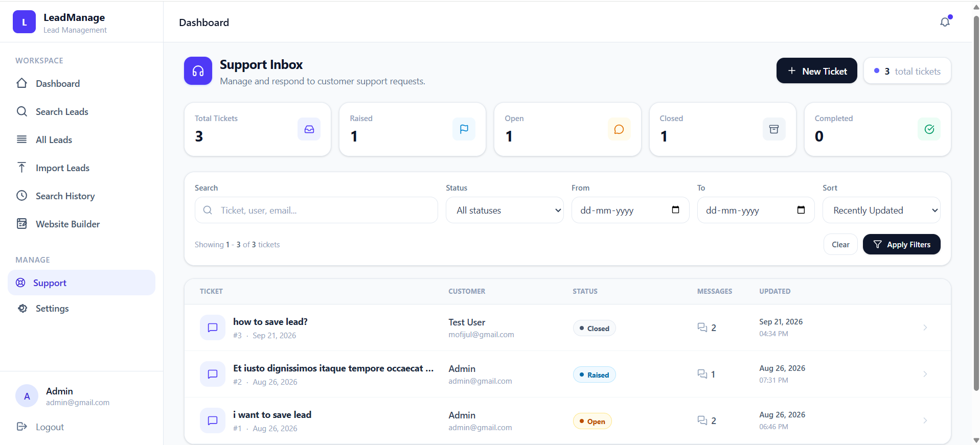This screenshot has height=445, width=980.
Task: Open Search Leads page
Action: click(x=81, y=111)
